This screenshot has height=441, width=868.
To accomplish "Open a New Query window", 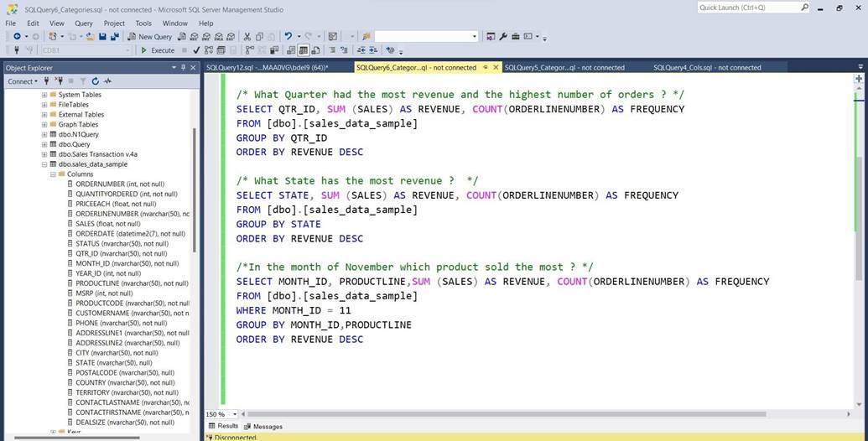I will (x=150, y=37).
